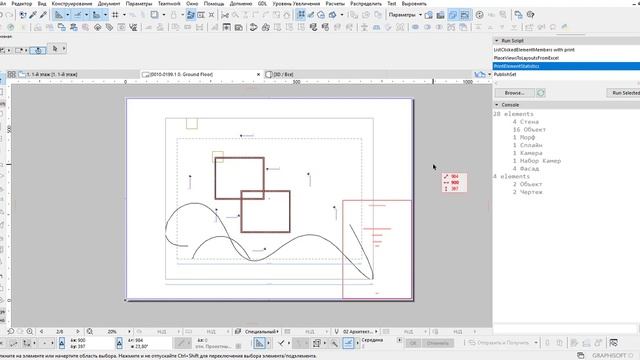Click the Отменить button
640x360 pixels.
(438, 343)
